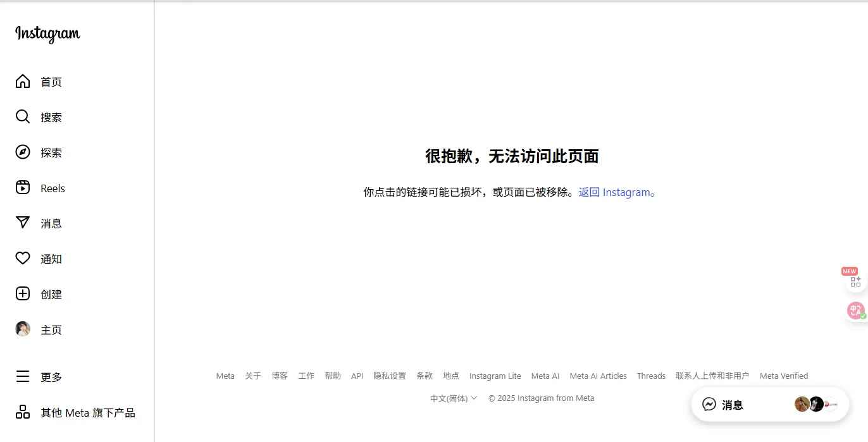Click the Instagram Lite footer link

coord(495,376)
